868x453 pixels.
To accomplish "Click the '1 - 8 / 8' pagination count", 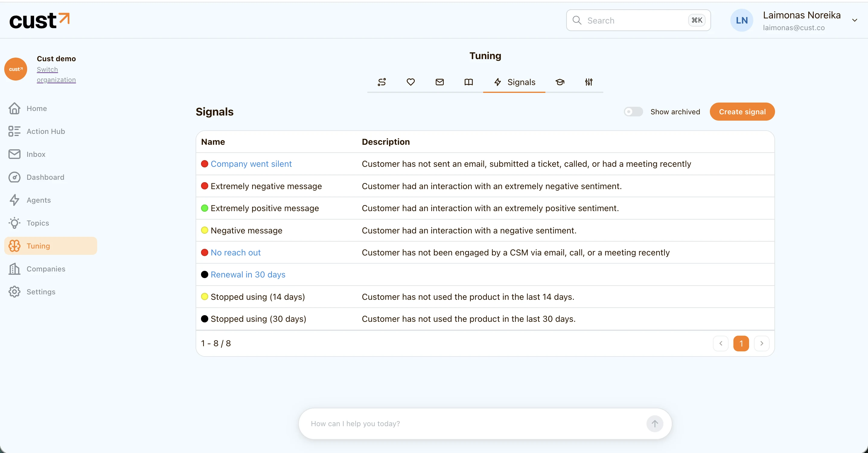I will coord(216,343).
